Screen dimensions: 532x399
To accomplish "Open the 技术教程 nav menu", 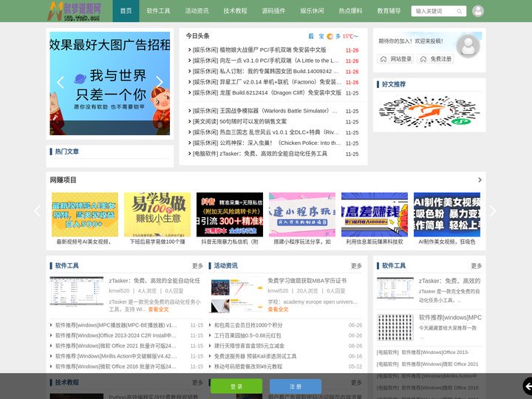I will [x=235, y=11].
